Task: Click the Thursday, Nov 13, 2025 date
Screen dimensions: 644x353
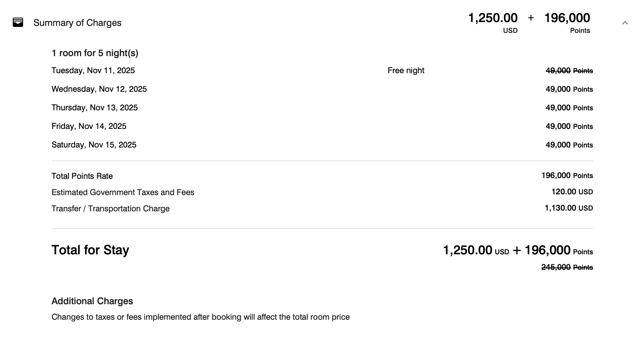Action: (x=95, y=108)
